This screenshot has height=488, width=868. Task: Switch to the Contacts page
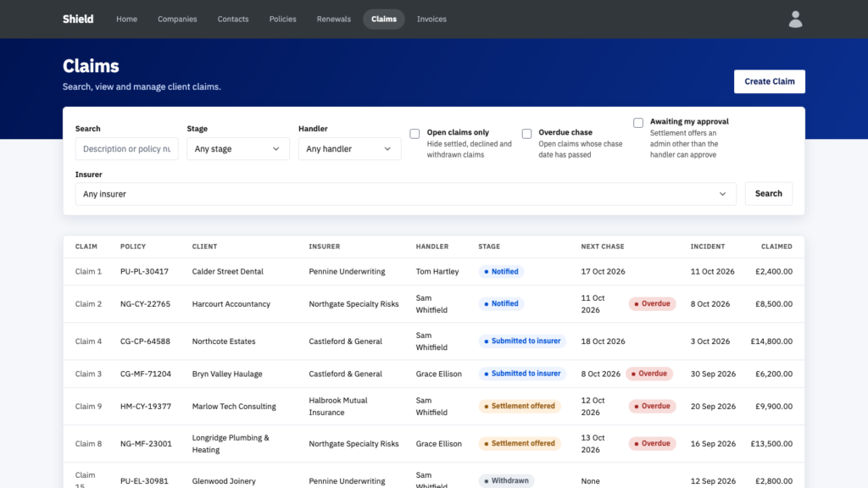[233, 19]
